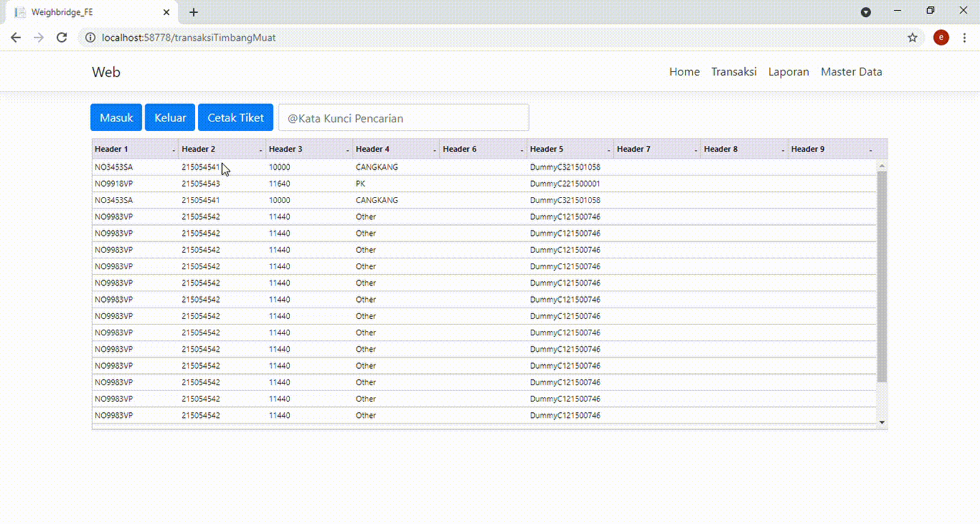
Task: Open the Transaksi menu
Action: (x=734, y=72)
